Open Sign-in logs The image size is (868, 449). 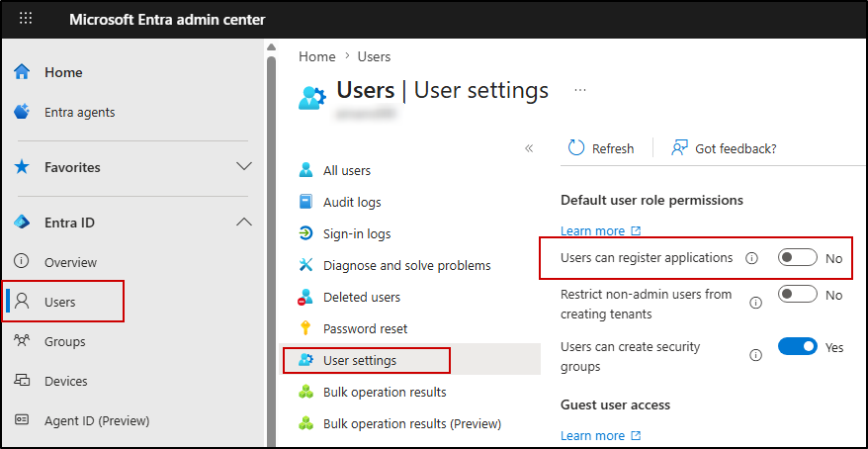[x=357, y=233]
